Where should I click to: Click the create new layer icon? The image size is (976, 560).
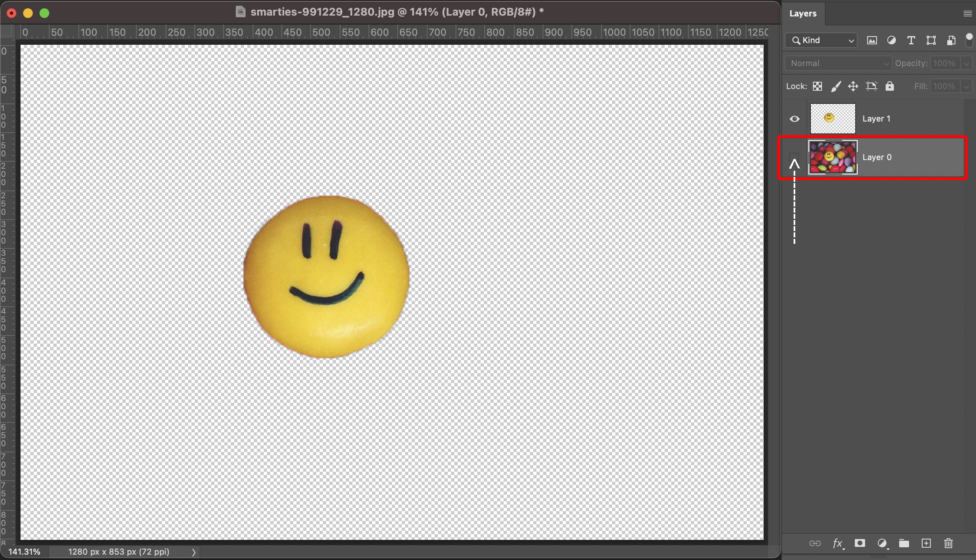(x=926, y=544)
